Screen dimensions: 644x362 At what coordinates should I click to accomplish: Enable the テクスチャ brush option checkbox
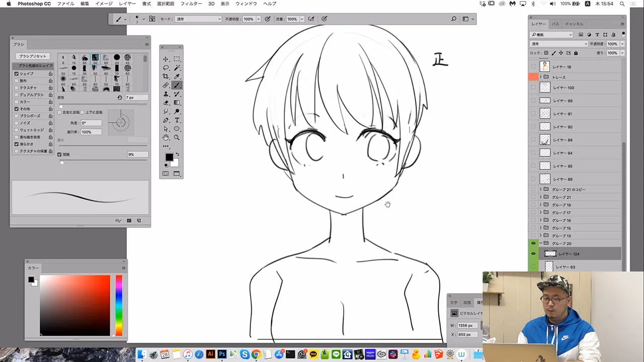click(x=17, y=88)
